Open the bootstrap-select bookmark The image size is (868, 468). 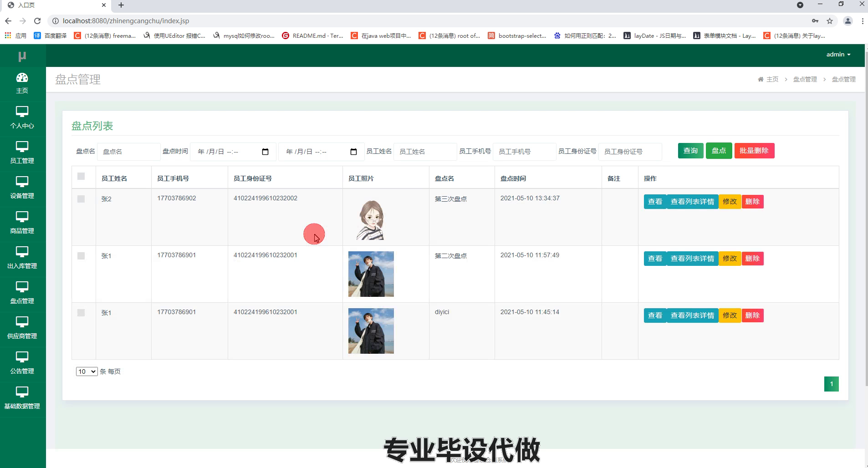pos(517,36)
